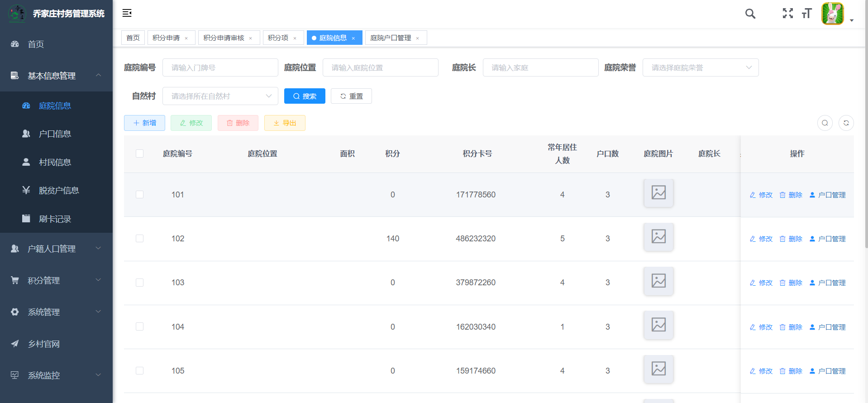Click 户口管理 link for courtyard 103
The height and width of the screenshot is (403, 868).
(x=827, y=283)
